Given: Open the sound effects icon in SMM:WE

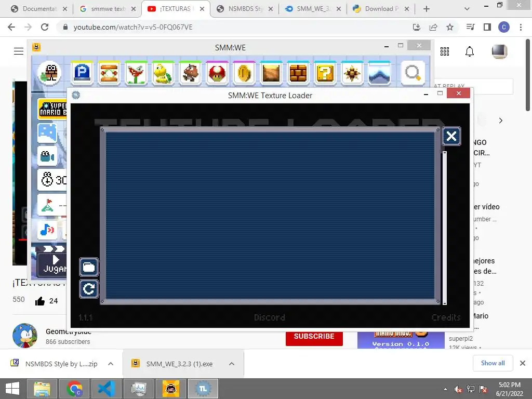Looking at the screenshot, I should pyautogui.click(x=47, y=230).
